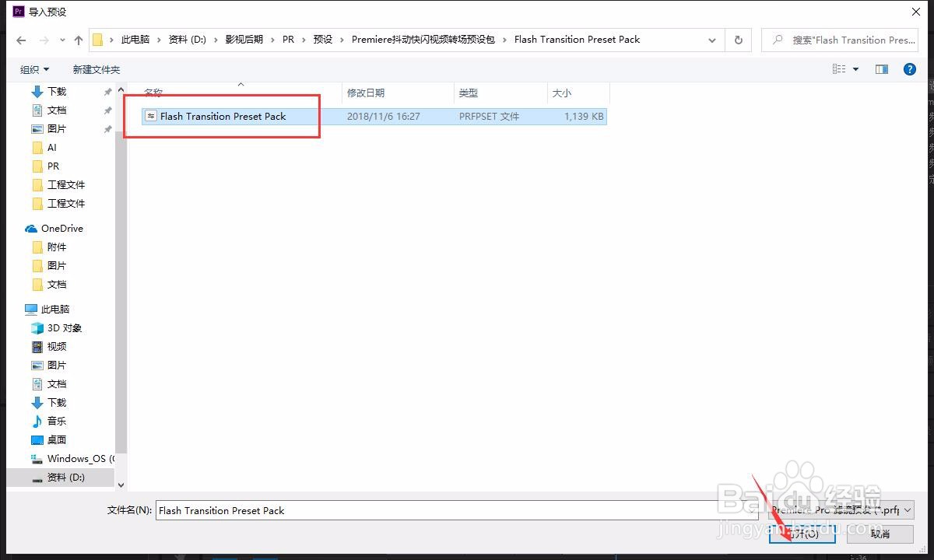Open pinned 文档 quick access folder

click(x=57, y=110)
